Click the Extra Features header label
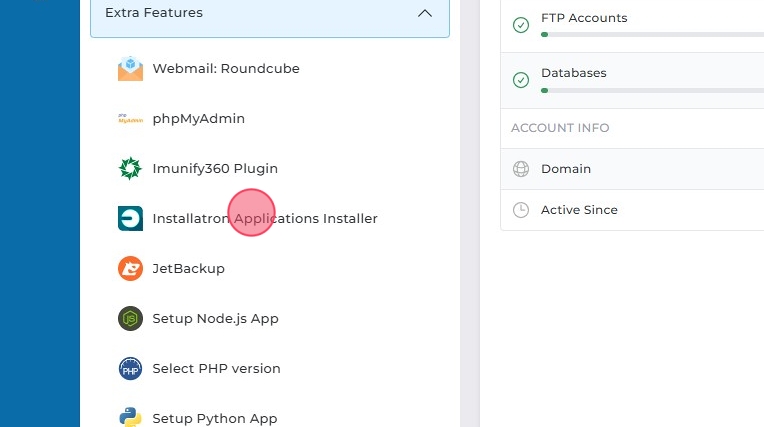Image resolution: width=764 pixels, height=427 pixels. click(154, 14)
